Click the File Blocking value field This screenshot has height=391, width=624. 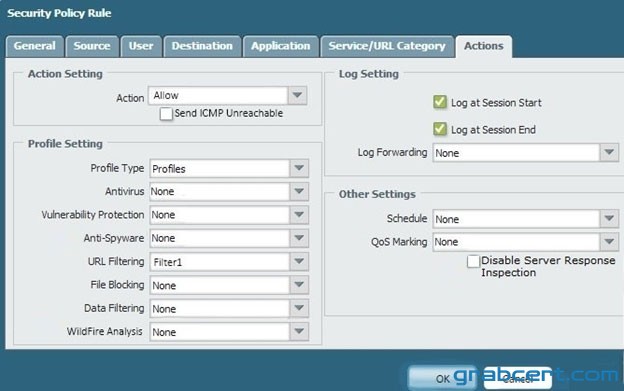click(220, 285)
